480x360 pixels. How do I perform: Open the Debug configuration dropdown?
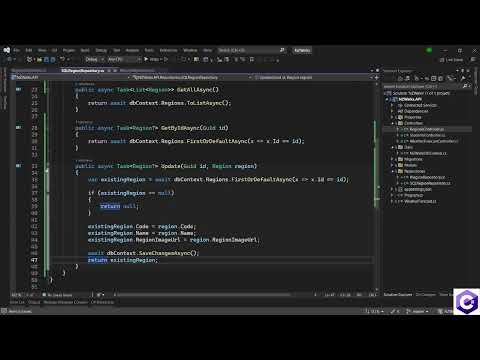click(94, 59)
